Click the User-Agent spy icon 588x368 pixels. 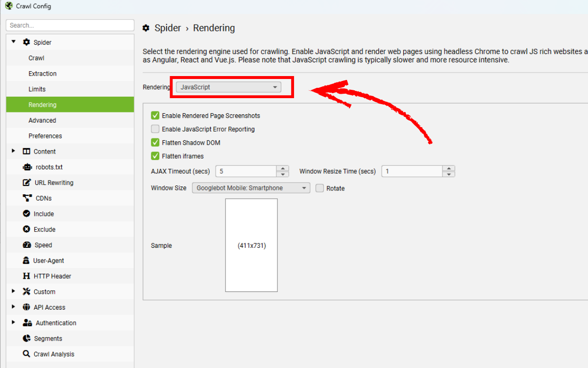click(26, 261)
